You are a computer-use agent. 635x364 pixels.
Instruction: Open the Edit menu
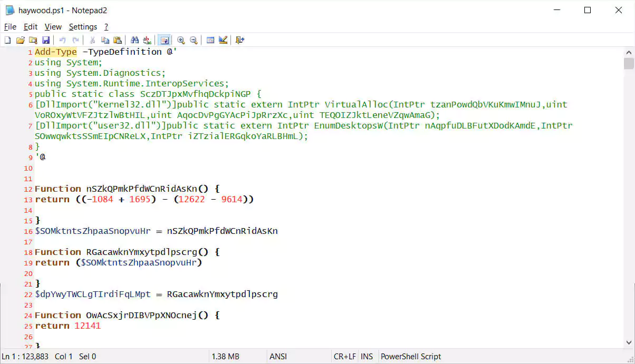click(31, 27)
